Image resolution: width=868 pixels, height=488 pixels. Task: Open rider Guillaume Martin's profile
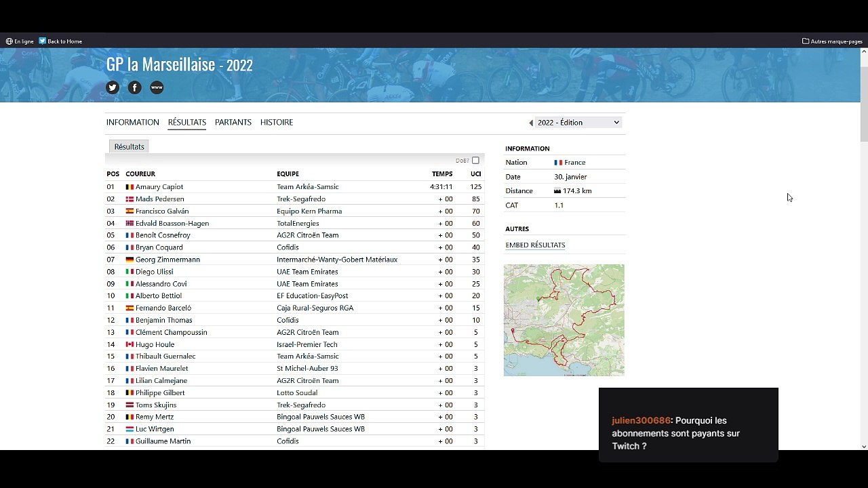(163, 441)
